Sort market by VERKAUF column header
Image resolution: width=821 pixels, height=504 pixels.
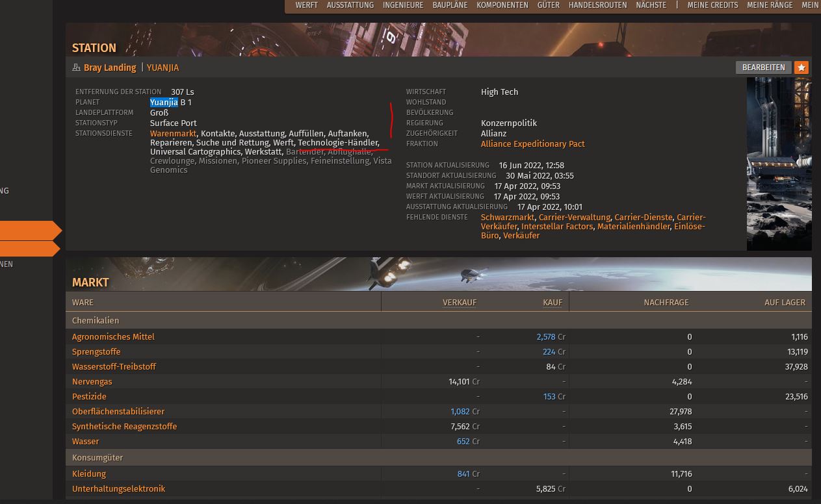tap(459, 302)
